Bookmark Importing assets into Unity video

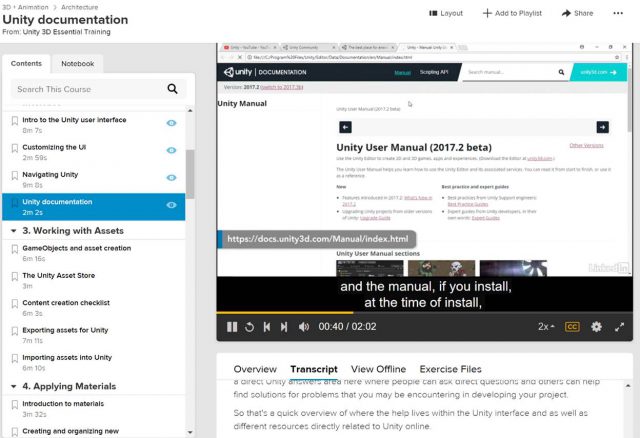coord(15,358)
